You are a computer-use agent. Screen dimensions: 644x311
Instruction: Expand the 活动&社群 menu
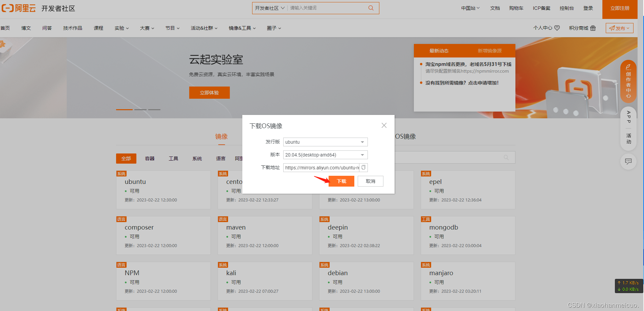click(x=204, y=28)
